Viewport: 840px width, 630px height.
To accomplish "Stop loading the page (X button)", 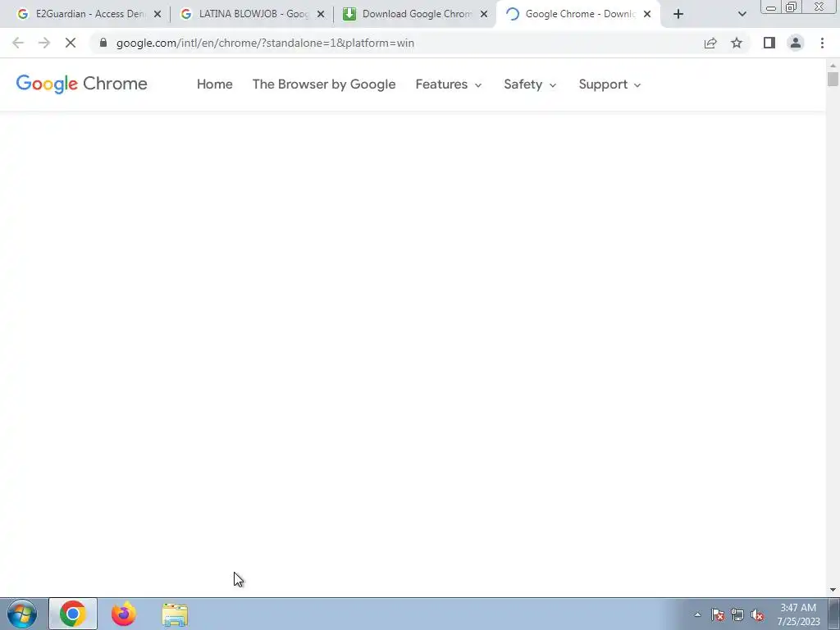I will (71, 43).
